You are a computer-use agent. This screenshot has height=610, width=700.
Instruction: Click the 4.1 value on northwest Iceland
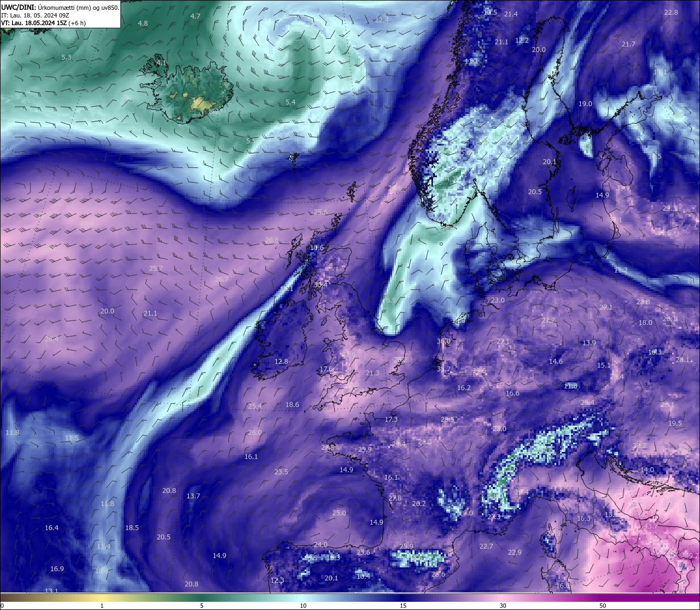[161, 63]
